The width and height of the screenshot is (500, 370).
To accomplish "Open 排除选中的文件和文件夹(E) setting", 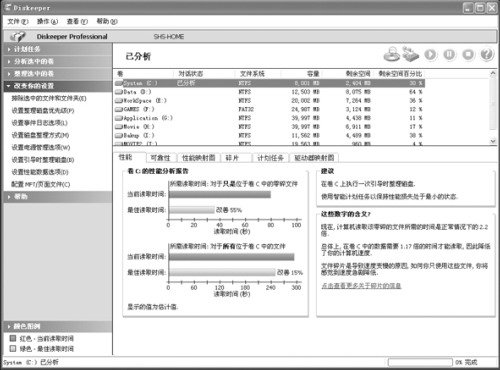I will pos(49,98).
